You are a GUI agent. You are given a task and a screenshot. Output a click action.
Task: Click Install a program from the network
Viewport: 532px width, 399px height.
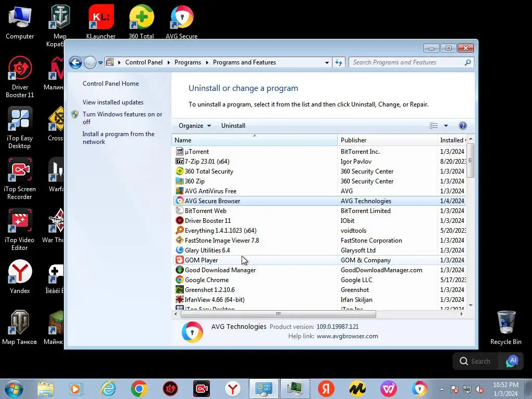(118, 138)
